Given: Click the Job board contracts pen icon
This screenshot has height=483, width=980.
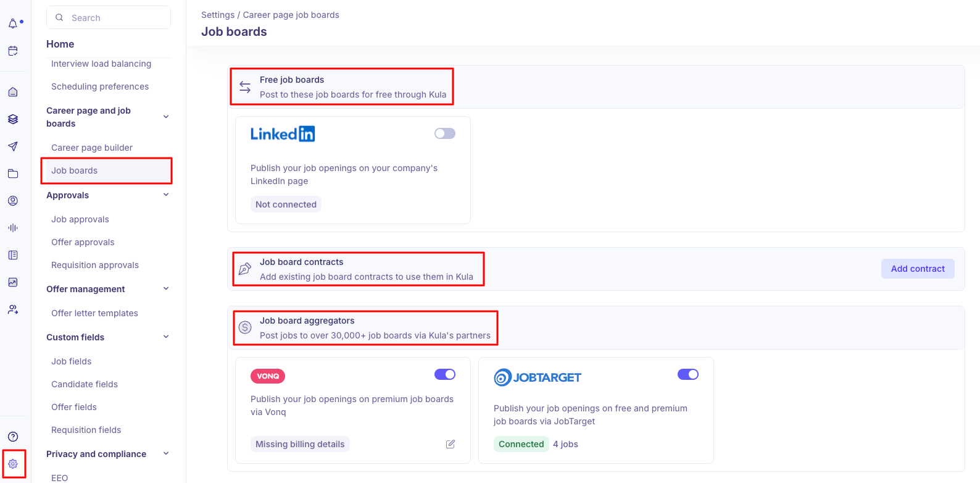Looking at the screenshot, I should coord(245,269).
